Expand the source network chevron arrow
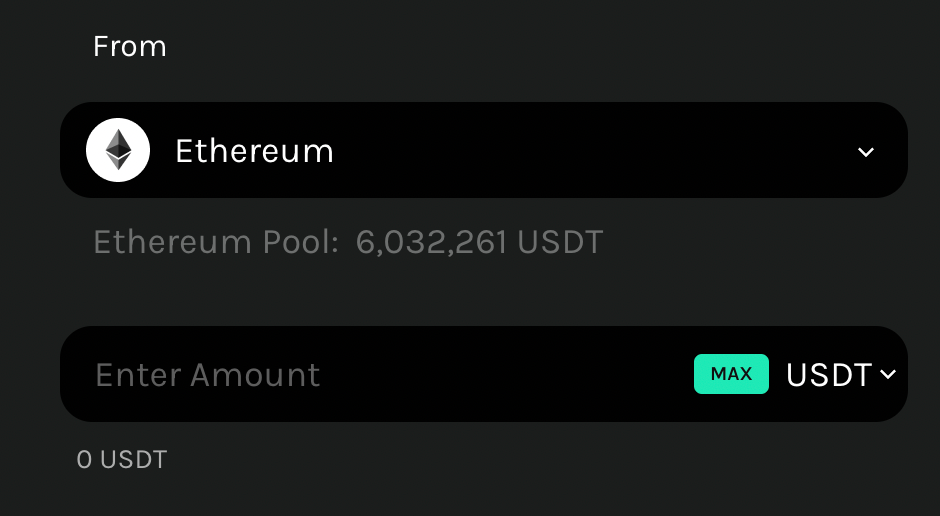Image resolution: width=940 pixels, height=516 pixels. point(866,152)
